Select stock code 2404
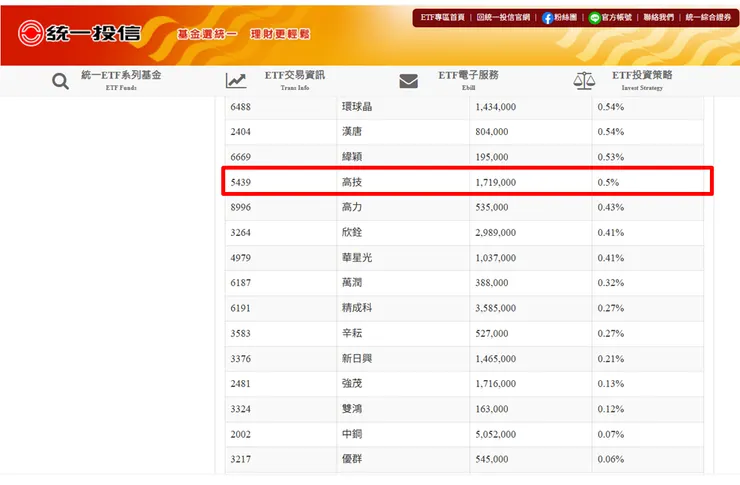 [x=240, y=132]
